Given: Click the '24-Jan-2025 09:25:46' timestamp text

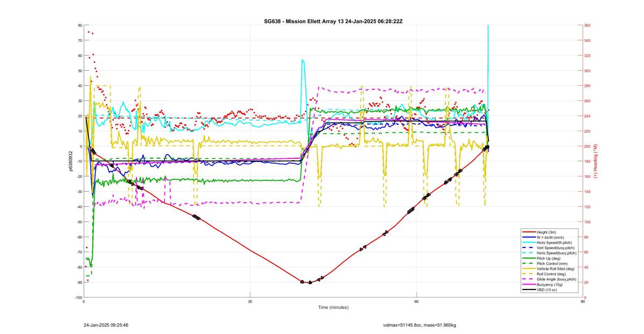Looking at the screenshot, I should coord(106,325).
